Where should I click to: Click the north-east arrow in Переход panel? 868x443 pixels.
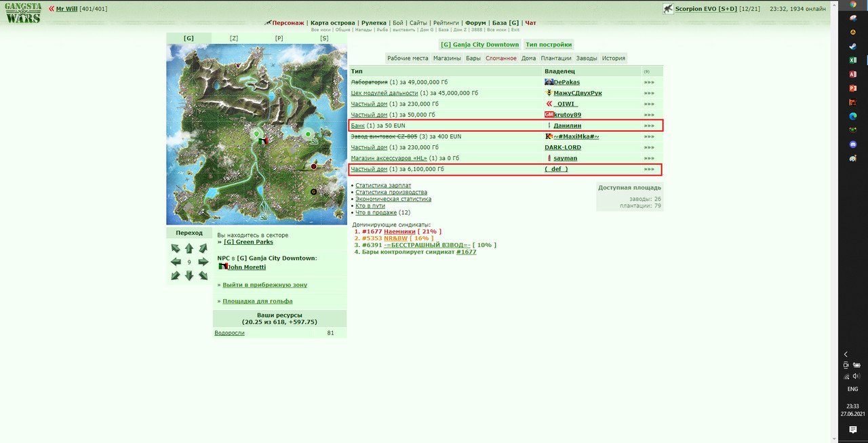coord(203,248)
